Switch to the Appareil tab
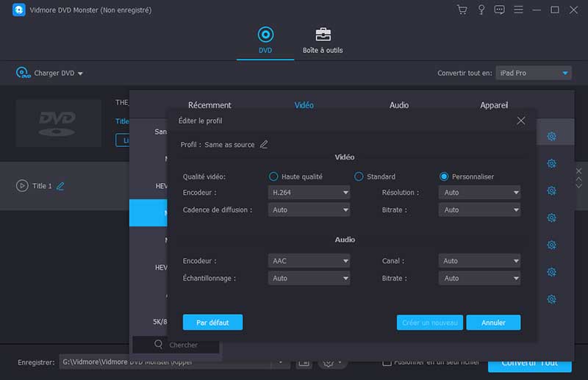588x380 pixels. point(494,105)
